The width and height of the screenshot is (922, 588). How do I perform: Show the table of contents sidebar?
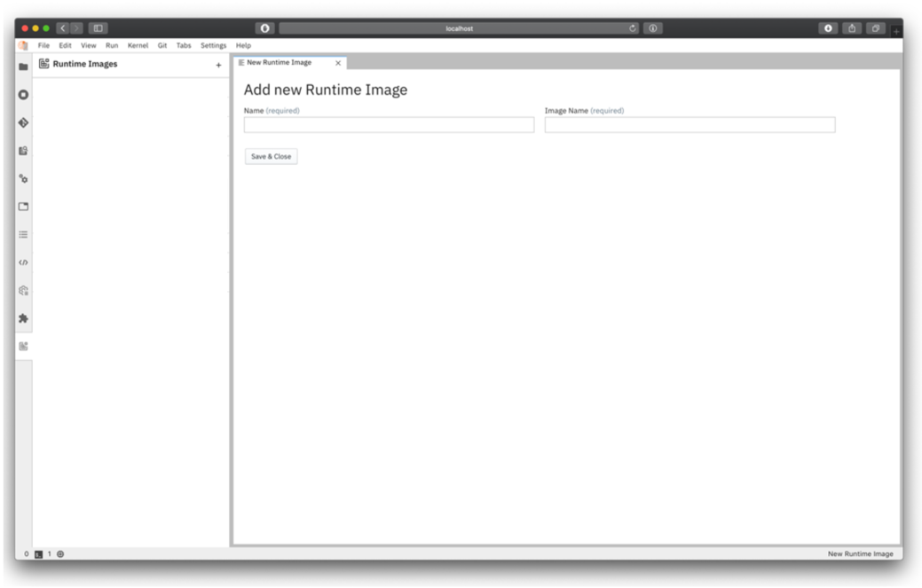tap(25, 234)
